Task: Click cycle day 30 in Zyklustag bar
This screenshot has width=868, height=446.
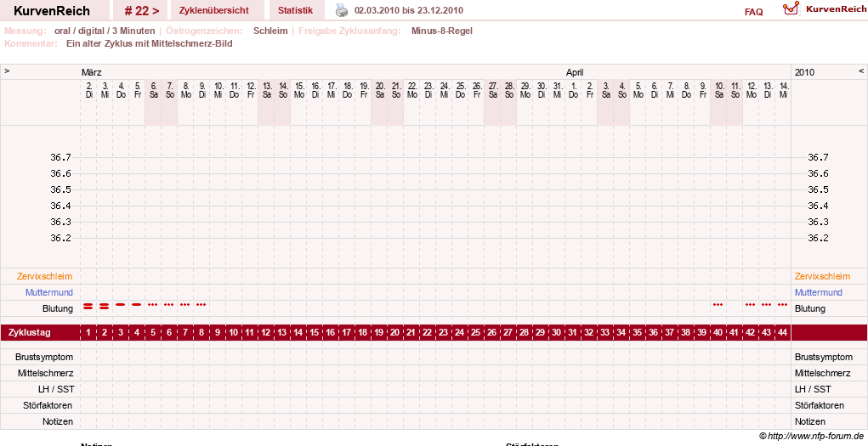Action: click(x=556, y=332)
